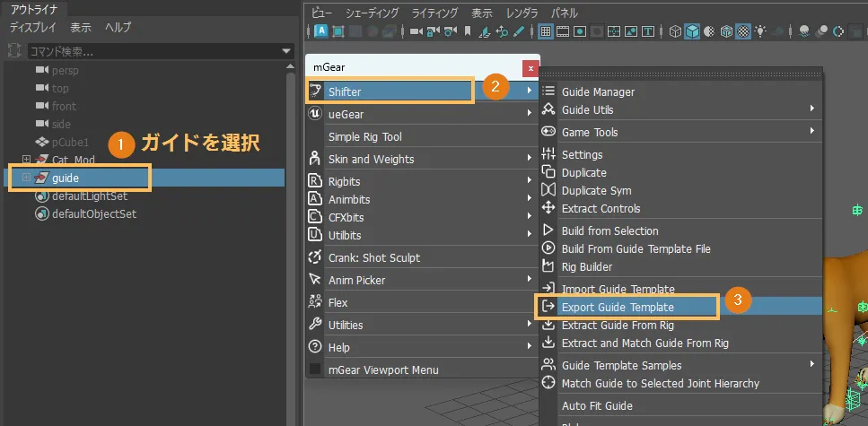Screen dimensions: 868x426
Task: Click the first camera icon in viewport toolbar
Action: coord(416,31)
